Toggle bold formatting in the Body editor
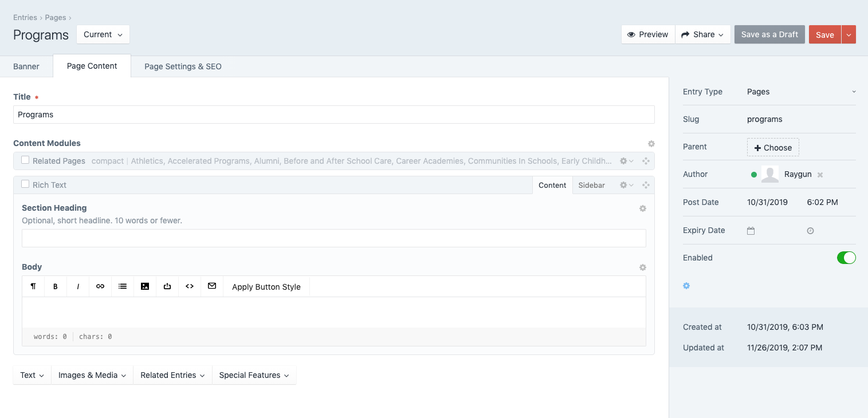The width and height of the screenshot is (868, 418). pos(55,286)
